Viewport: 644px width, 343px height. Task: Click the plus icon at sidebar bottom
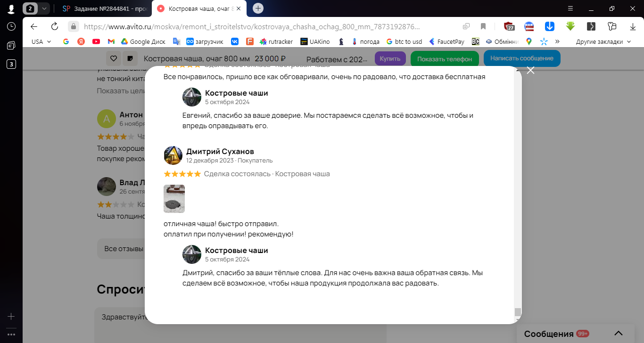pyautogui.click(x=11, y=317)
